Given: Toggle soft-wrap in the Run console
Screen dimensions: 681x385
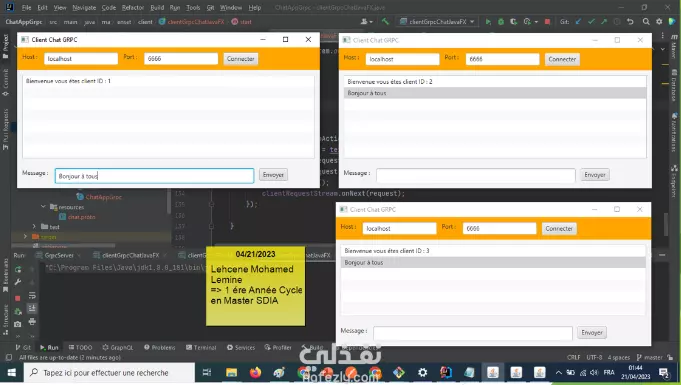Looking at the screenshot, I should [x=32, y=296].
